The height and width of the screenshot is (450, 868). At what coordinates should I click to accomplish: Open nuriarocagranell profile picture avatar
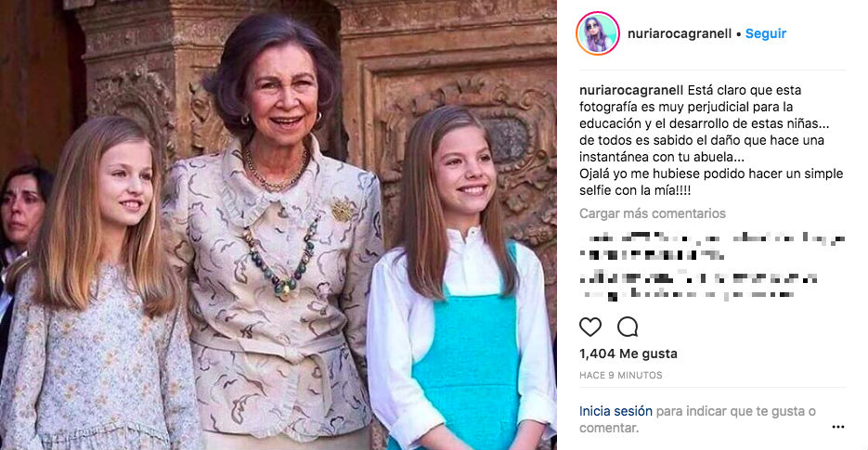click(x=598, y=33)
